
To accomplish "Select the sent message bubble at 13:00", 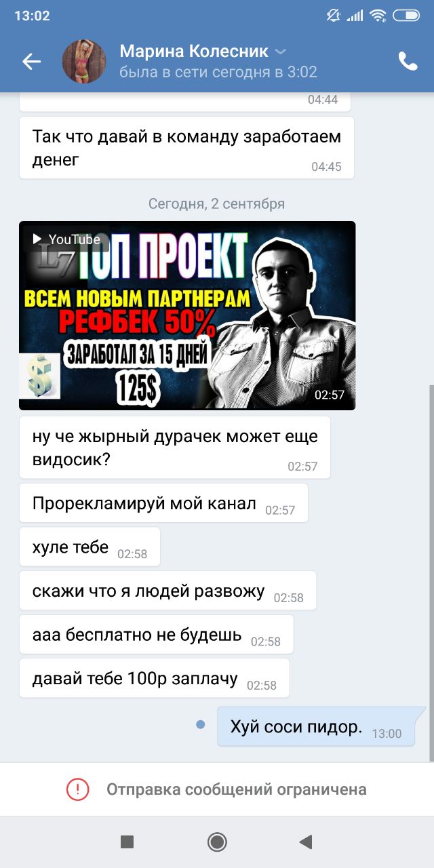I will pyautogui.click(x=316, y=726).
